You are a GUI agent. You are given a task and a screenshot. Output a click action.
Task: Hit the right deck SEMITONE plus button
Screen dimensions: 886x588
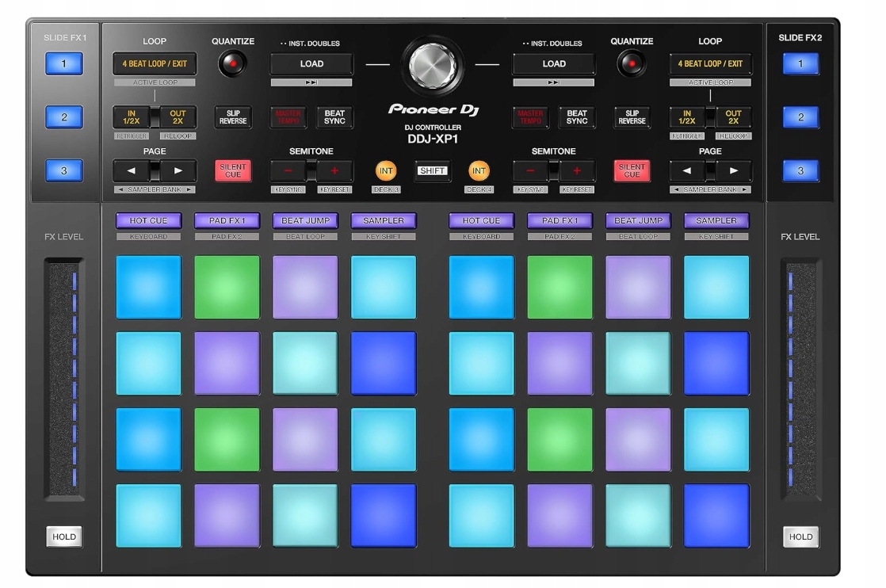pyautogui.click(x=577, y=170)
